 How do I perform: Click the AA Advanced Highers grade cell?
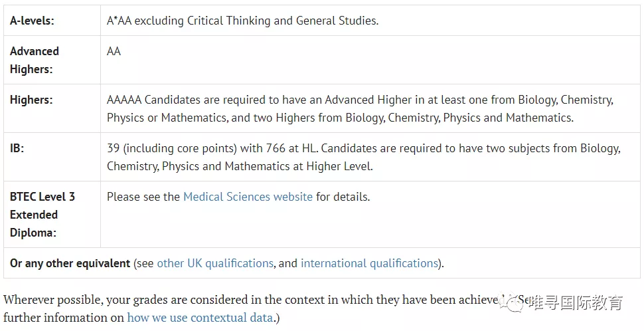point(114,51)
